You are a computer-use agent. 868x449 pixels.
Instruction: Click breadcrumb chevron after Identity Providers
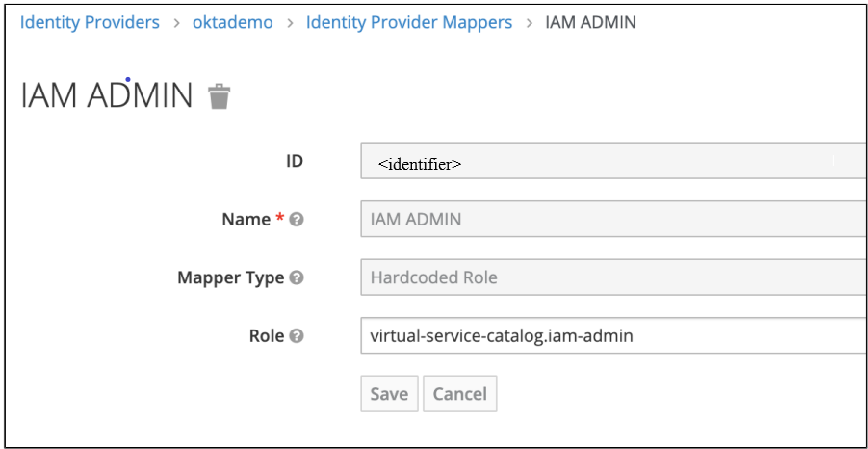click(177, 23)
